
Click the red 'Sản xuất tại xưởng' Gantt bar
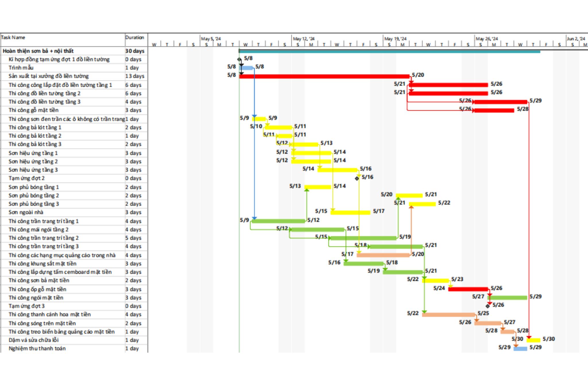(324, 76)
